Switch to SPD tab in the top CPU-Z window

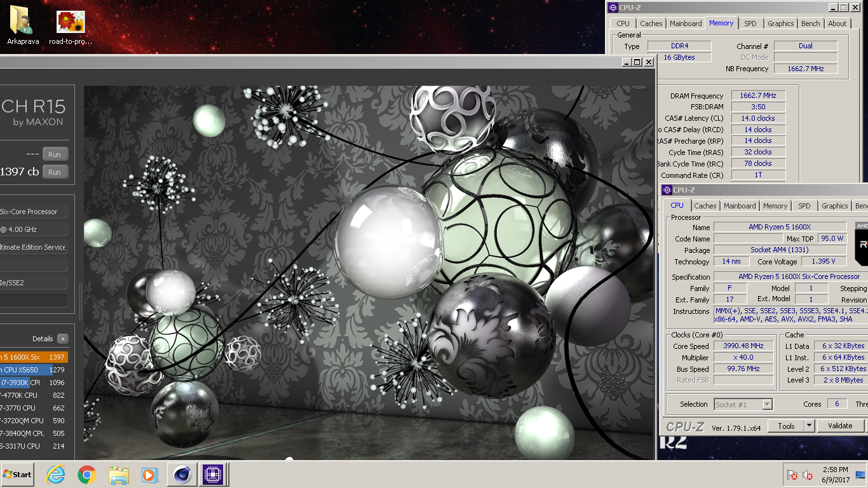(750, 24)
